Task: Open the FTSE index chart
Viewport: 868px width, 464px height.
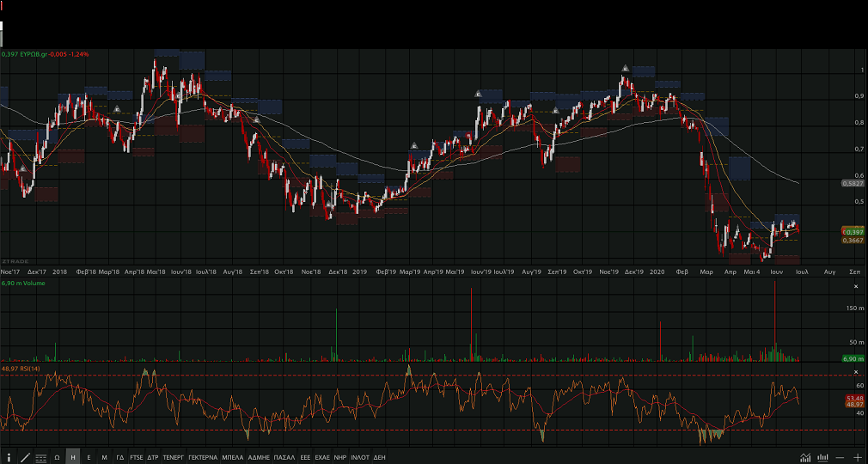Action: [137, 457]
